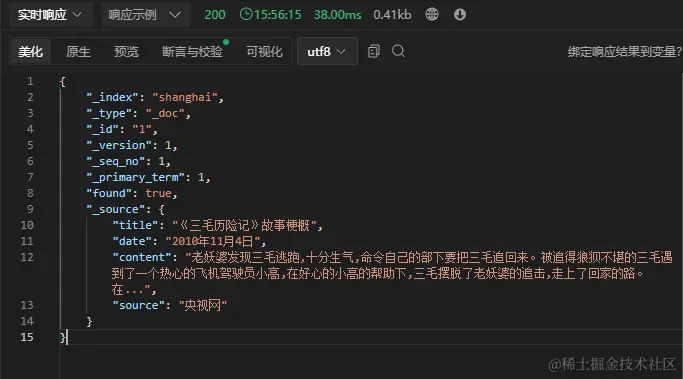
Task: Click the download response icon
Action: pyautogui.click(x=460, y=14)
